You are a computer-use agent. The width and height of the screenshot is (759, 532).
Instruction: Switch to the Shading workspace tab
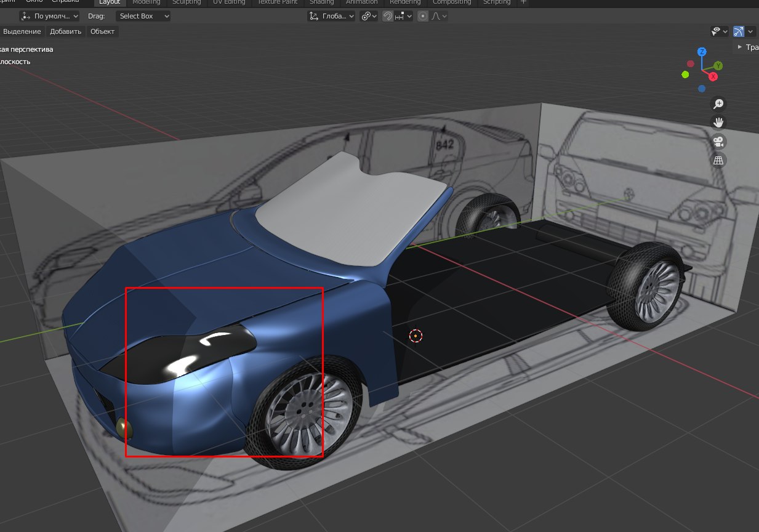pyautogui.click(x=321, y=2)
